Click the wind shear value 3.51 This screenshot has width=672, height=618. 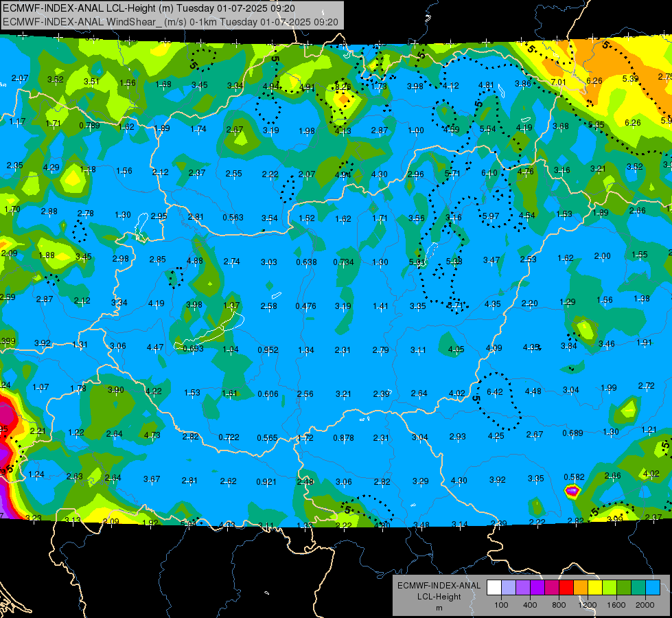[x=91, y=82]
